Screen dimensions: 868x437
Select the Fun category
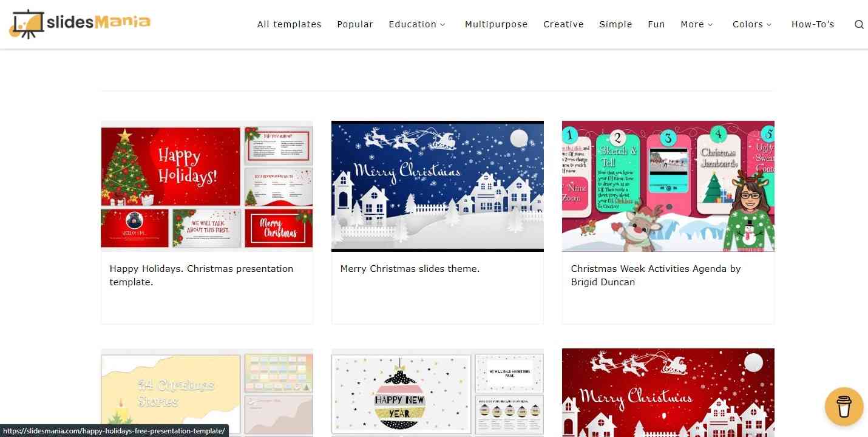click(656, 24)
